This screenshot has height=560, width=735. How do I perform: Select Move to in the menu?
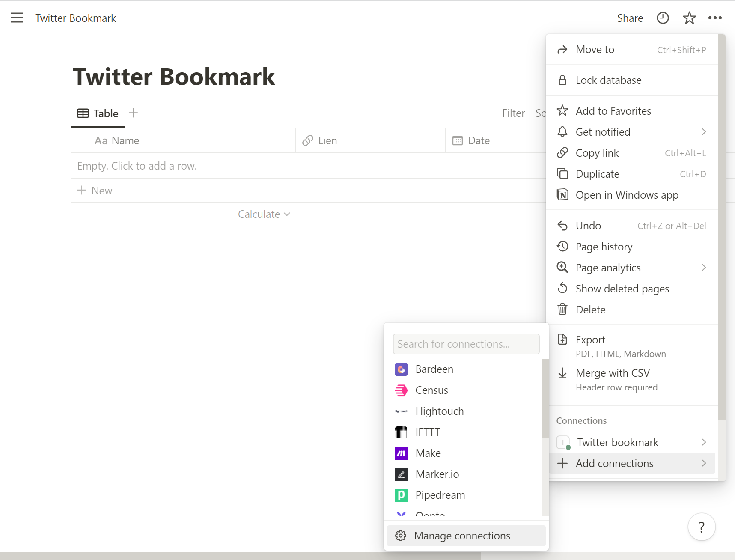coord(632,50)
